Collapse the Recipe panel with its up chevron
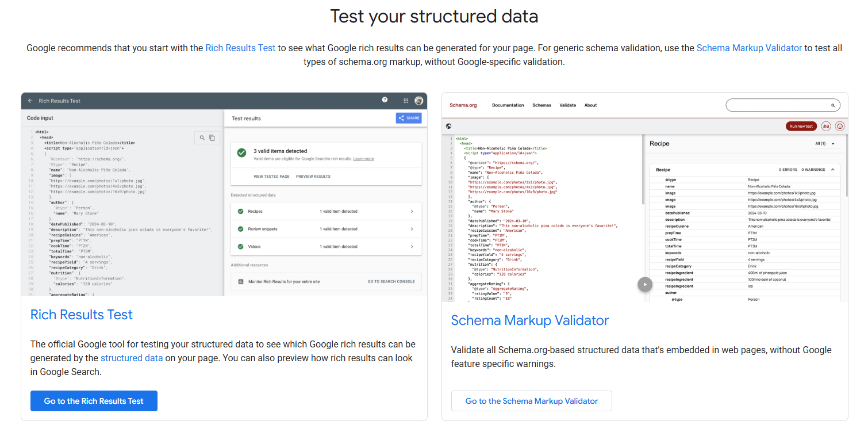Screen dimensions: 868x436 point(832,170)
